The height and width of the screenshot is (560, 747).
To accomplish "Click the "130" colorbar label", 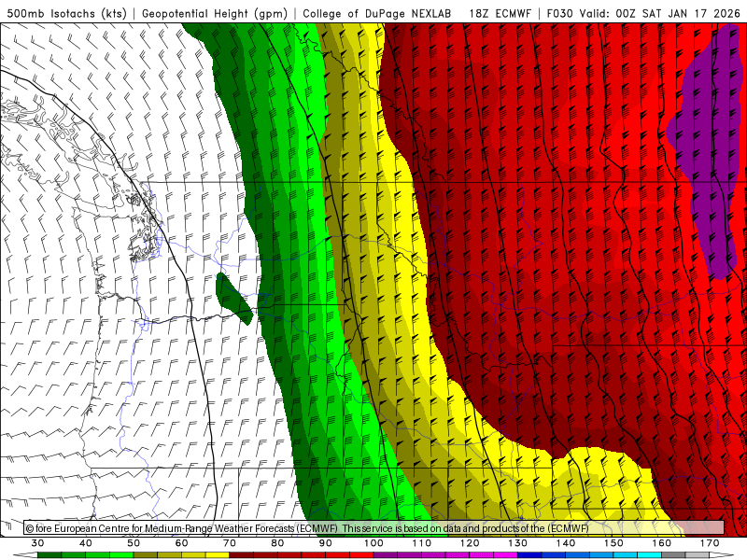I will pos(517,543).
